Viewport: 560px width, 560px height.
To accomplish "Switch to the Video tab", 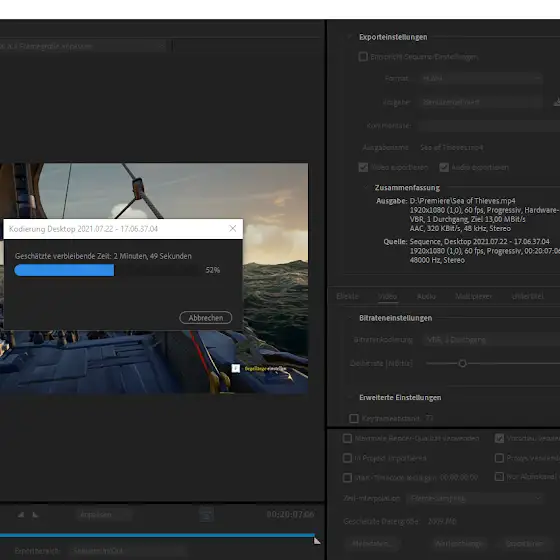I will point(388,296).
